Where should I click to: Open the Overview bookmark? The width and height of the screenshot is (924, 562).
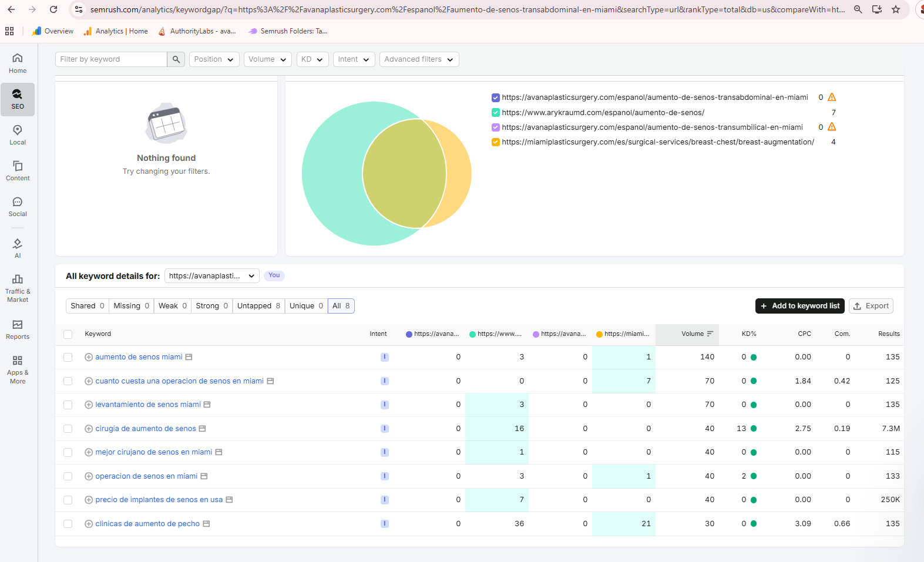(53, 31)
